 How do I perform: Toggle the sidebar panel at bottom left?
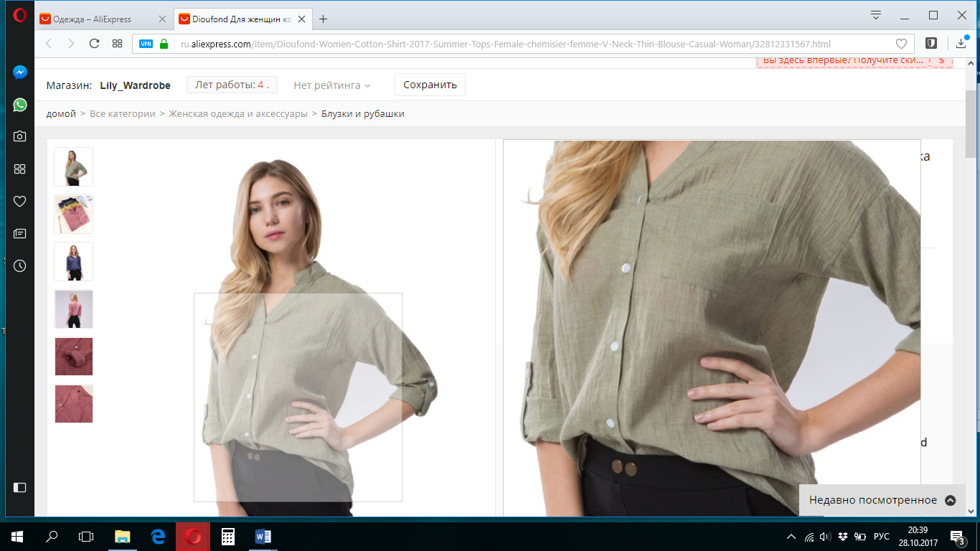tap(20, 487)
